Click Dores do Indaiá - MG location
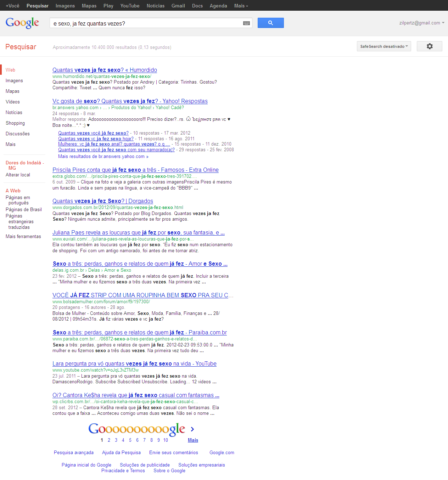Image resolution: width=448 pixels, height=480 pixels. (24, 165)
